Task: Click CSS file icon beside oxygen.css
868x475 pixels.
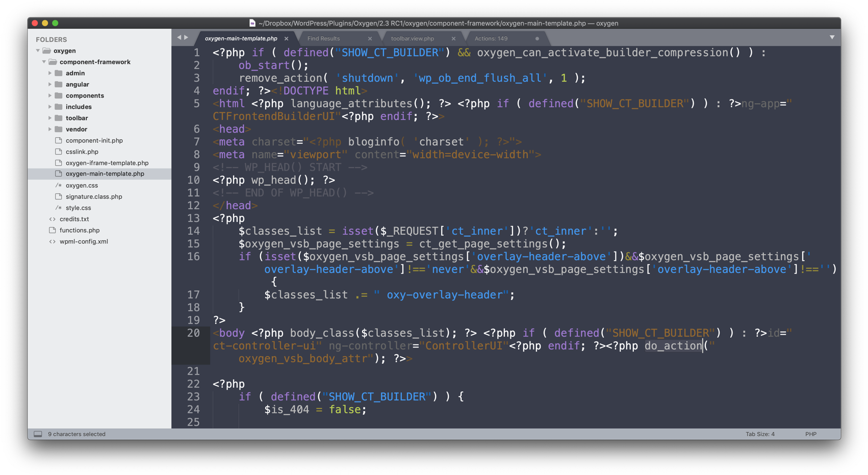Action: click(x=59, y=185)
